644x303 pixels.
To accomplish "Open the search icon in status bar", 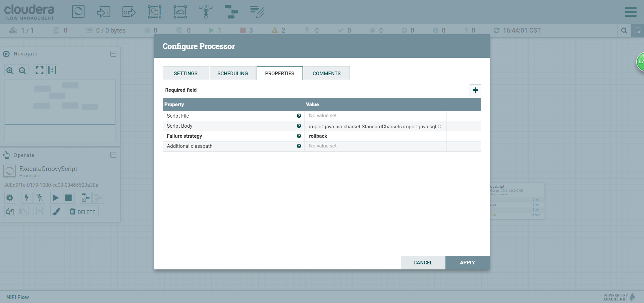I will coord(624,31).
